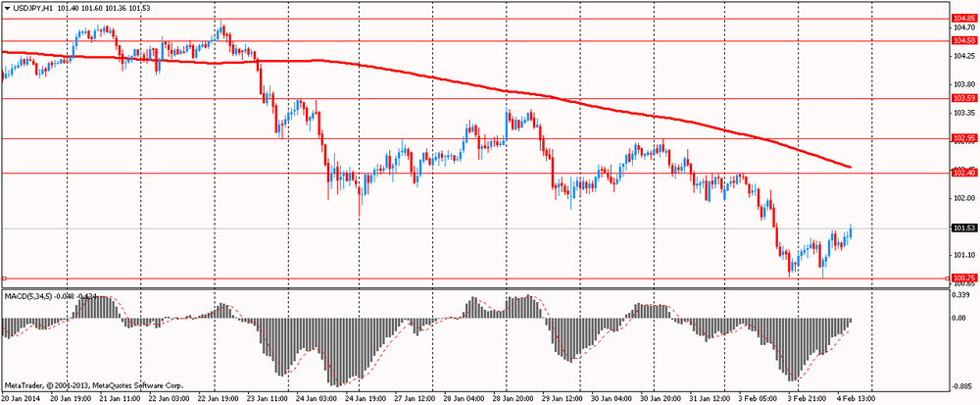Click the 103.80 price scale value
980x405 pixels.
(x=964, y=84)
